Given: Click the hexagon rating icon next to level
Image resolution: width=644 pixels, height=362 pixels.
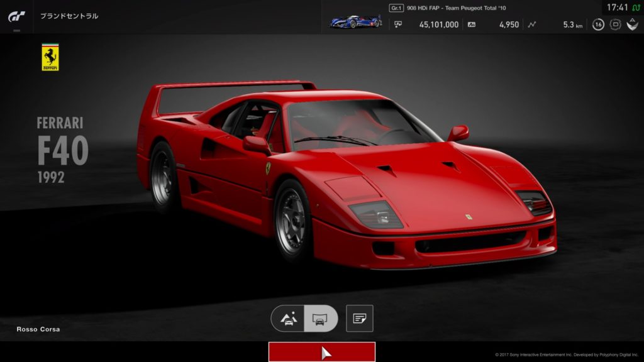Looking at the screenshot, I should (x=615, y=25).
